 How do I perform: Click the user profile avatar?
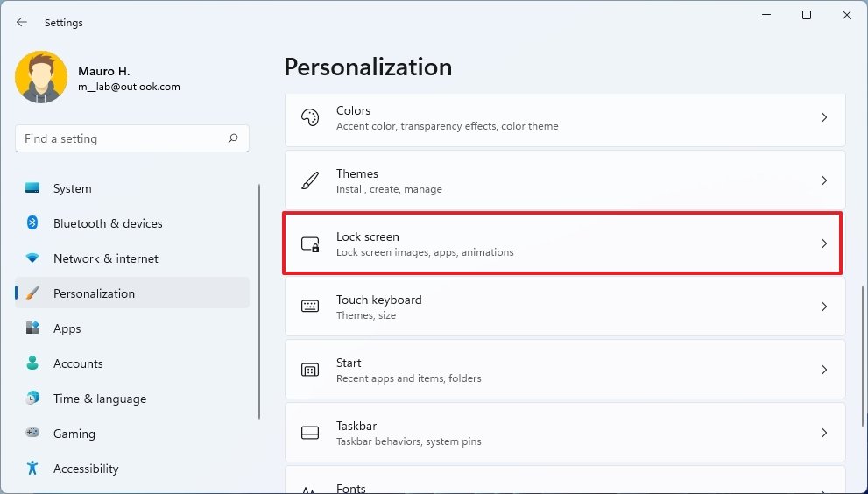41,77
